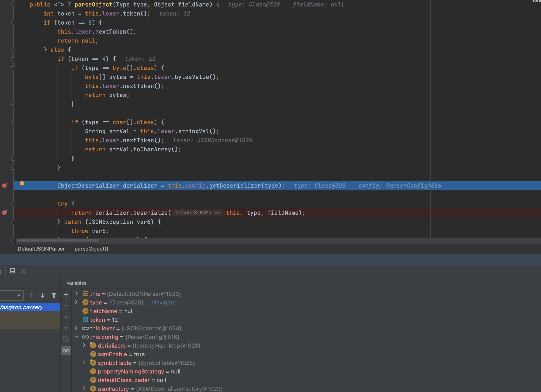Viewport: 541px width, 392px height.
Task: Click the lightbulb intention icon in gutter
Action: point(22,184)
